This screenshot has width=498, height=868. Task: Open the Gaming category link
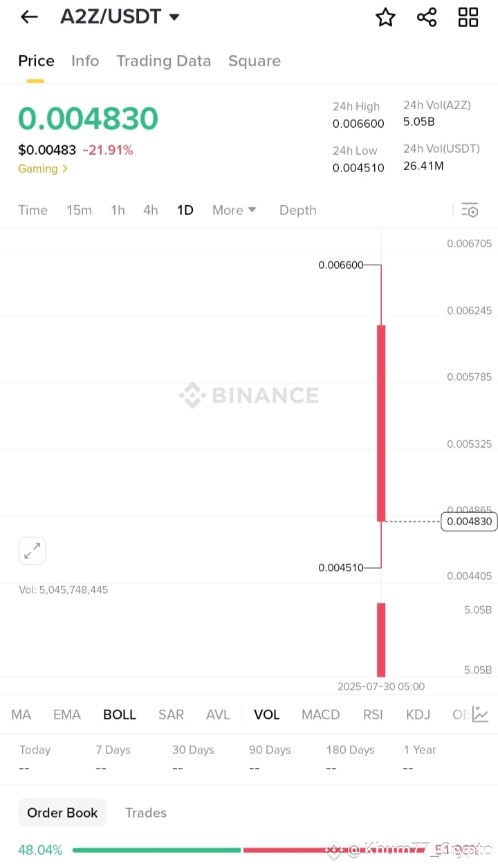tap(43, 168)
